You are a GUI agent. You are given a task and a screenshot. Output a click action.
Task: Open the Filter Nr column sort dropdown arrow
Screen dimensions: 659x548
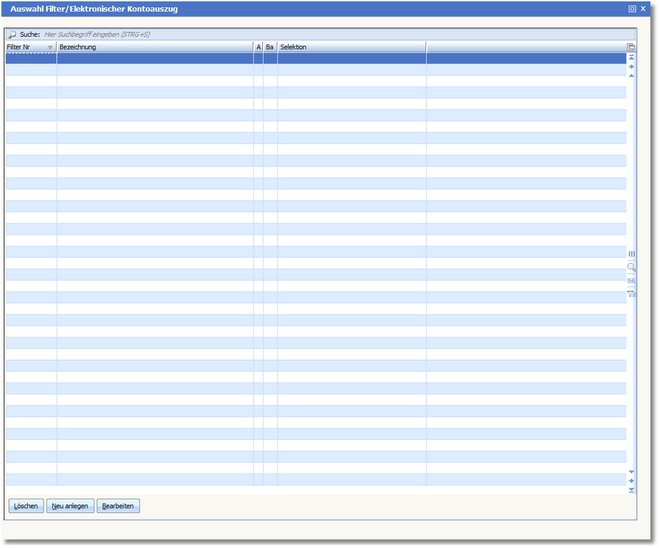click(x=50, y=47)
